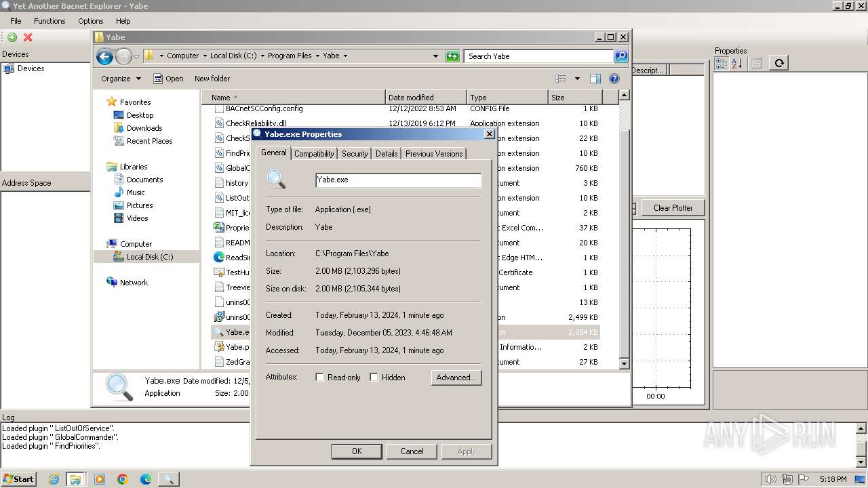
Task: Enable the Hidden attribute checkbox
Action: pyautogui.click(x=374, y=378)
